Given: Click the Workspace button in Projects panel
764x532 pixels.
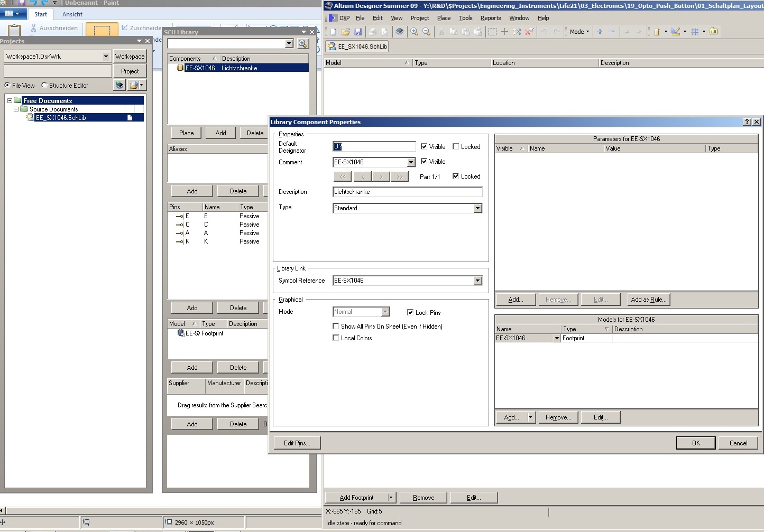Looking at the screenshot, I should (x=130, y=57).
